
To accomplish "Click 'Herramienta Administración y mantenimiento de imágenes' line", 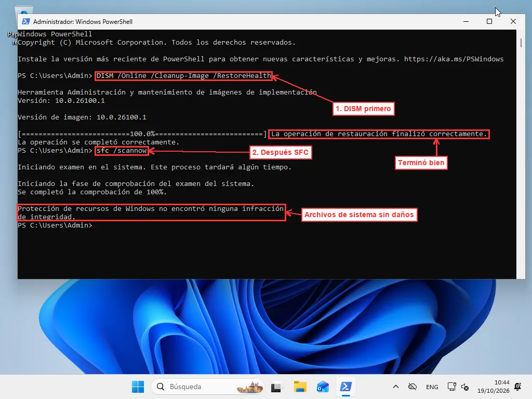I will tap(167, 92).
